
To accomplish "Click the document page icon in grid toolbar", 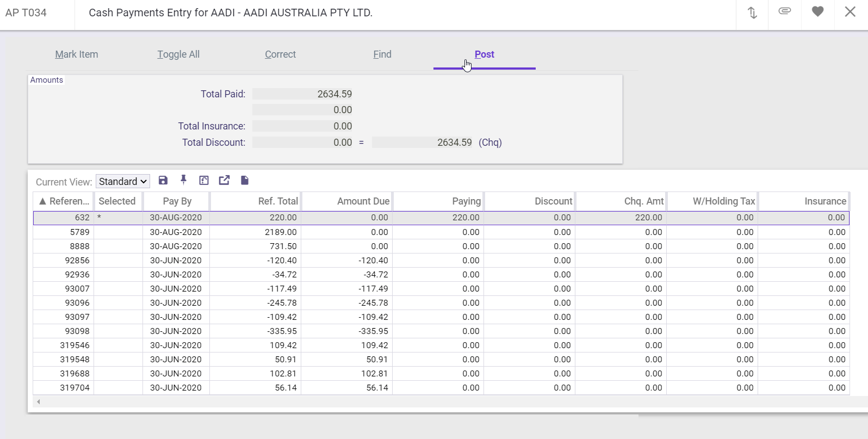I will tap(245, 181).
